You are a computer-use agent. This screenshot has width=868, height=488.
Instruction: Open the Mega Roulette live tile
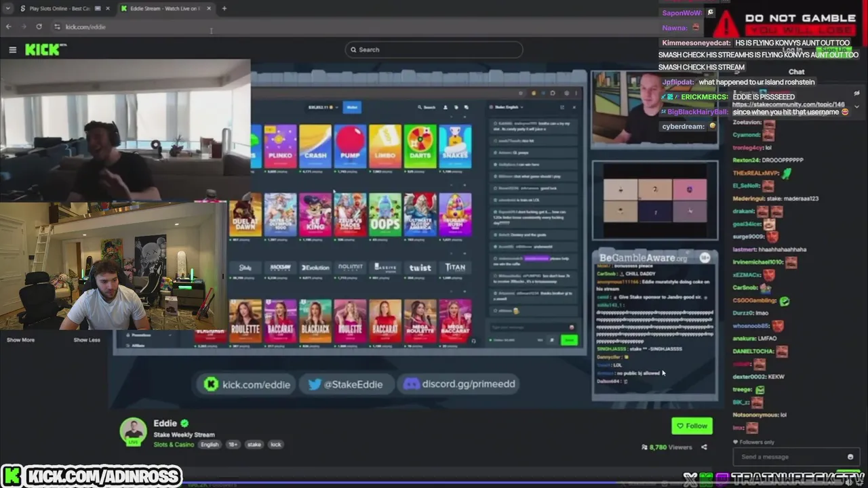coord(420,321)
